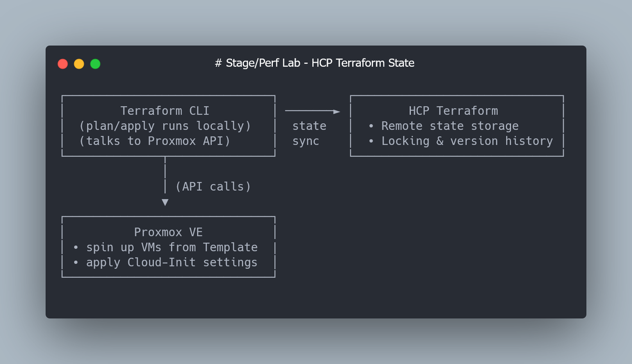
Task: Select the 'spin up VMs from Template' line
Action: [x=172, y=247]
